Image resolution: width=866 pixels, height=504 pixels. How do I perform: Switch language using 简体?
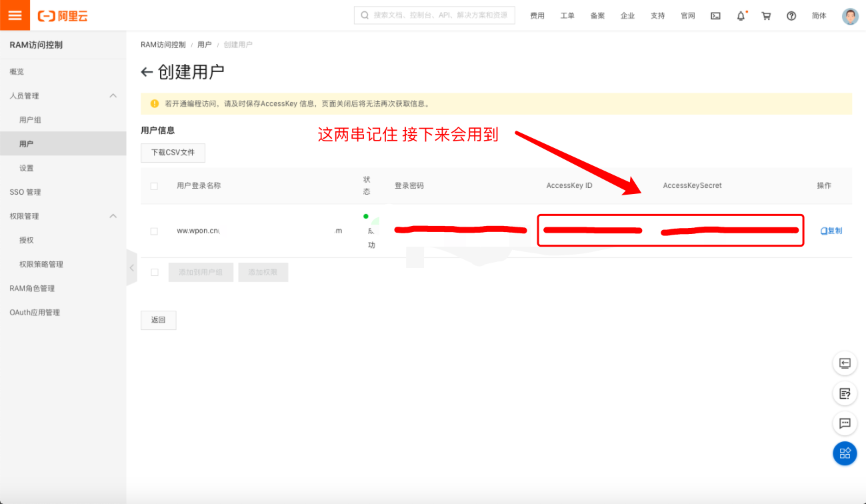tap(819, 16)
